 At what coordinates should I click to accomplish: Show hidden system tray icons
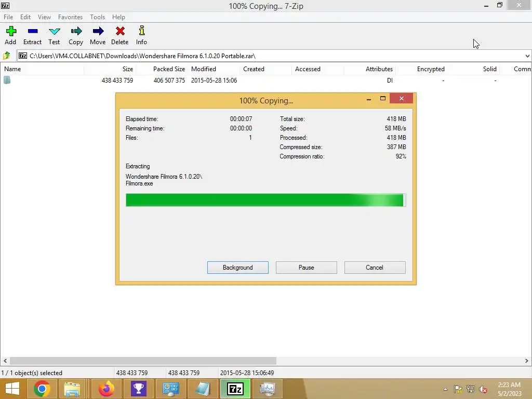[x=445, y=390]
